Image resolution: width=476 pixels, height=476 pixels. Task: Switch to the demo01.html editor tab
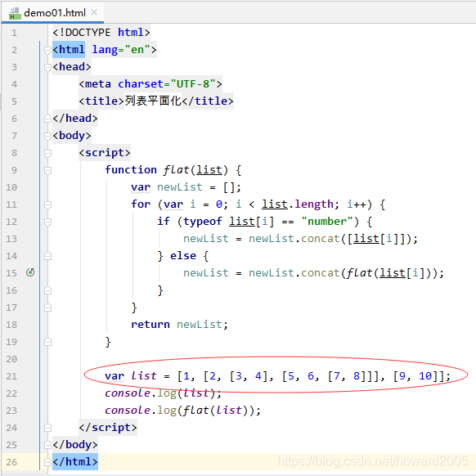click(53, 13)
